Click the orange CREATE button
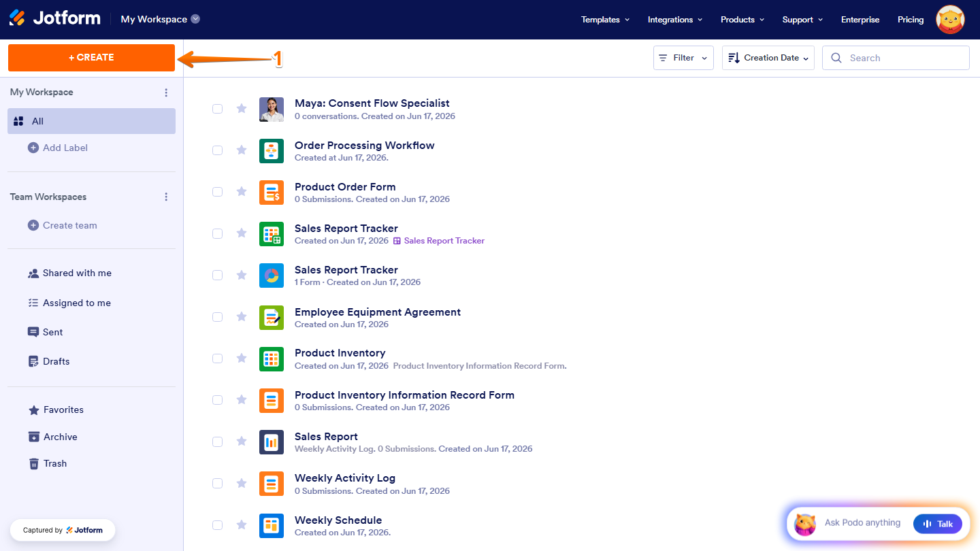Screen dimensions: 980x551 [x=91, y=58]
